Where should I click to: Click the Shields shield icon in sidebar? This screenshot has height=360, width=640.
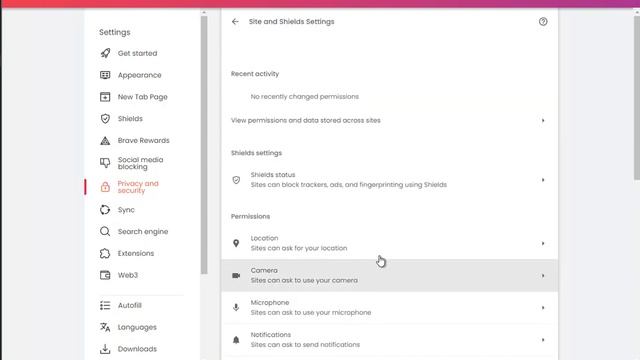pos(105,119)
